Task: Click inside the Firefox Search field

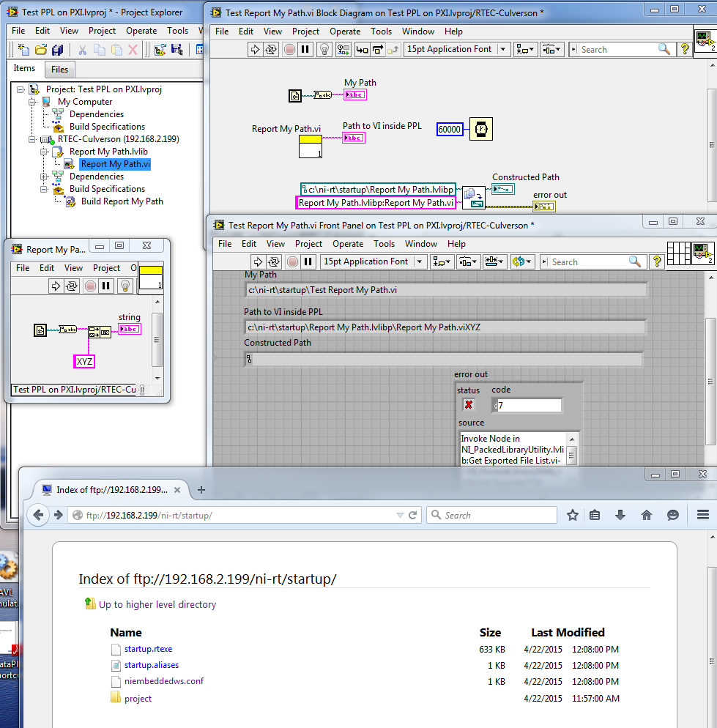Action: [491, 515]
